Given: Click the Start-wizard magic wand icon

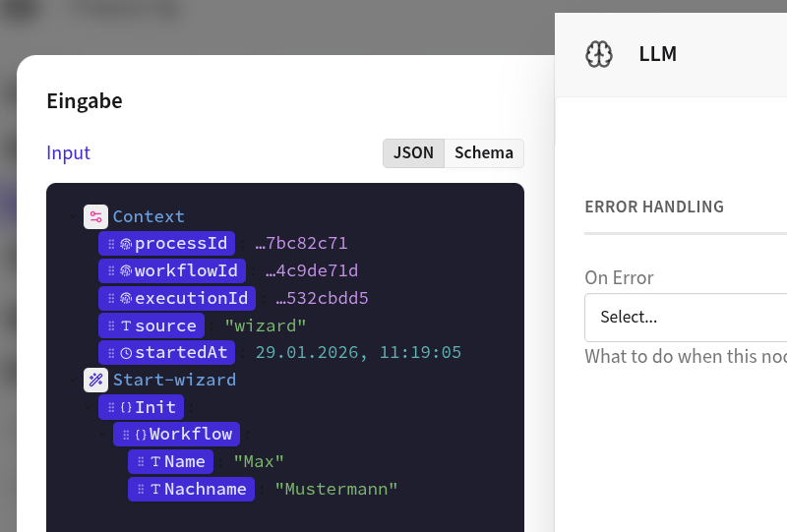Looking at the screenshot, I should [x=95, y=380].
